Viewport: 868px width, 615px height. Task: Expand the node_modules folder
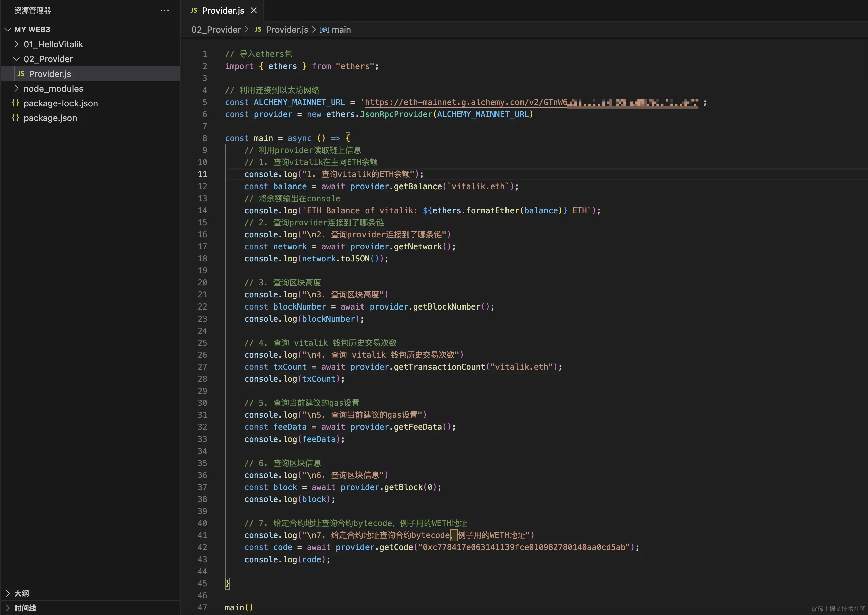[x=16, y=88]
